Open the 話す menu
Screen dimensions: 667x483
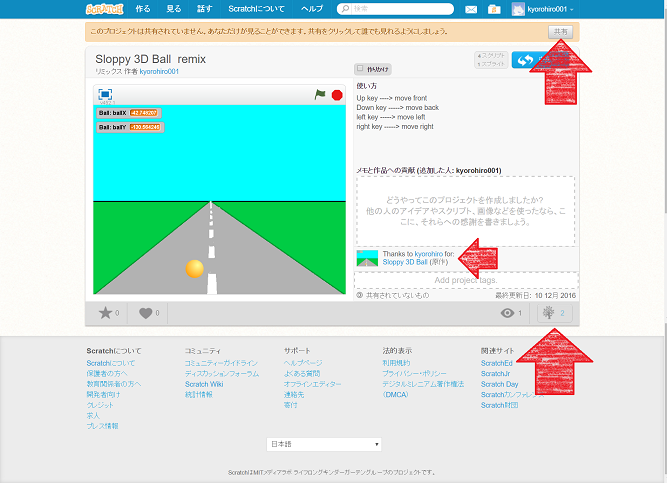205,9
